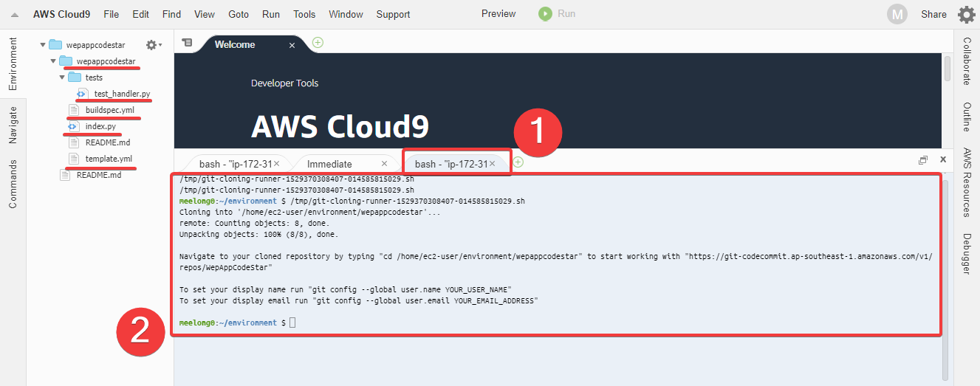Add a new terminal tab with plus

click(x=518, y=162)
